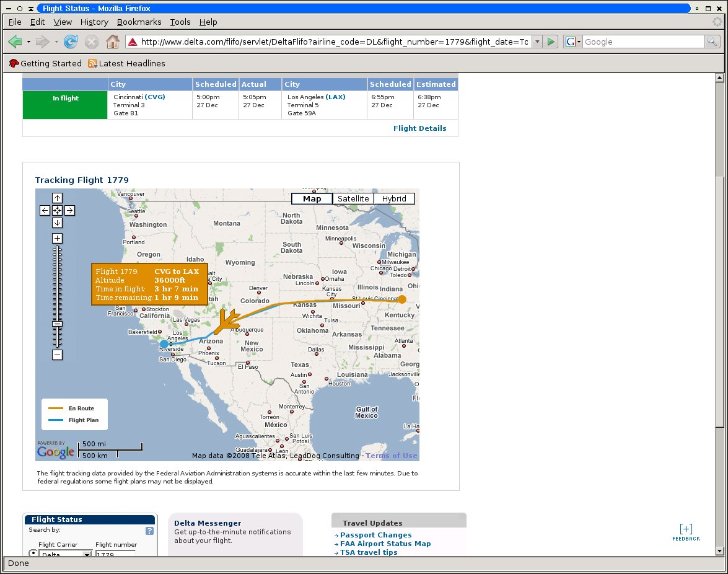Open the Flight Carrier Delta dropdown
Screen dimensions: 728x574
click(x=66, y=554)
